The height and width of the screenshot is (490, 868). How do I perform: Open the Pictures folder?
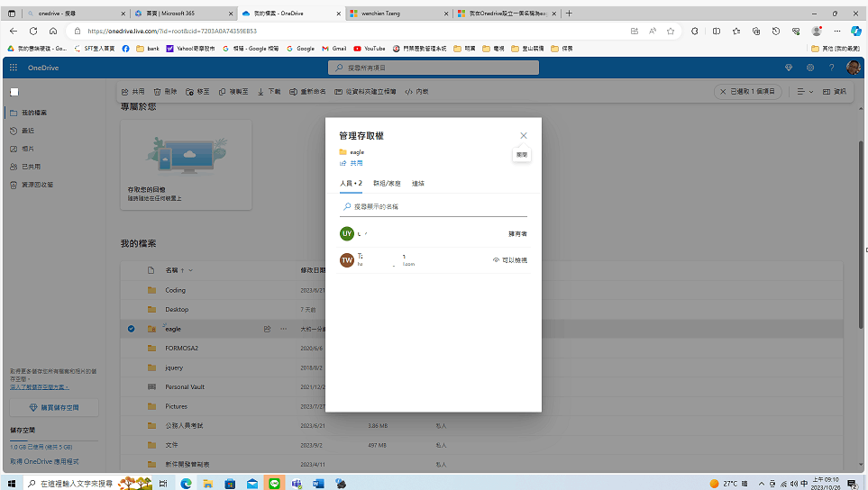pyautogui.click(x=176, y=406)
